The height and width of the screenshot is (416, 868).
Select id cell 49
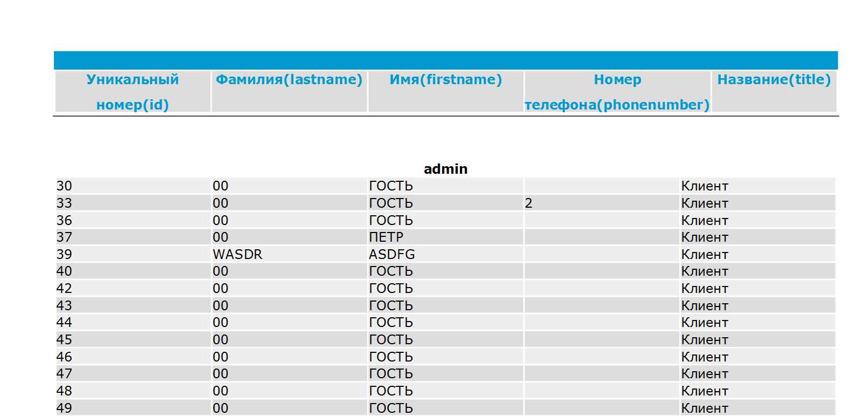click(133, 408)
